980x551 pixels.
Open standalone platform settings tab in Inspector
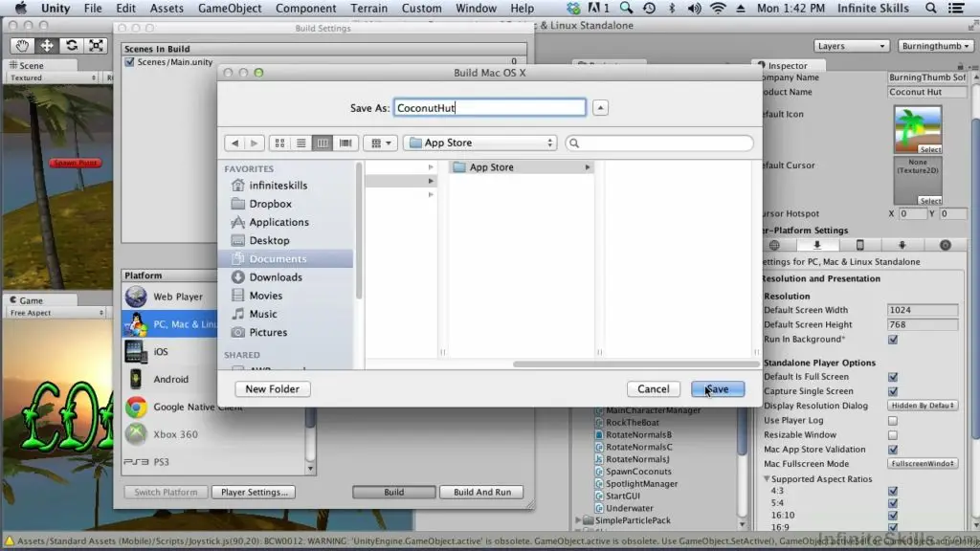(x=817, y=246)
